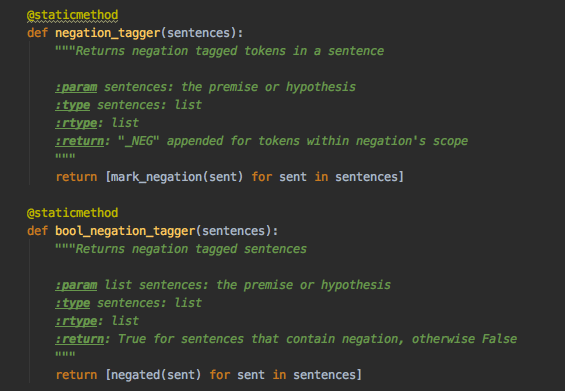565x391 pixels.
Task: Click the :return tag describing True or False
Action: [x=80, y=339]
